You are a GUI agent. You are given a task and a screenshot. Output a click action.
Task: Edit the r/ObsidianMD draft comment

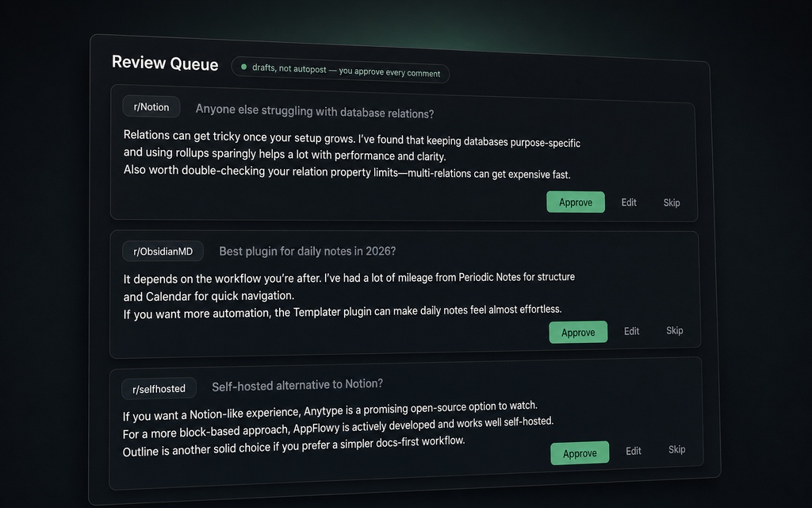tap(631, 331)
